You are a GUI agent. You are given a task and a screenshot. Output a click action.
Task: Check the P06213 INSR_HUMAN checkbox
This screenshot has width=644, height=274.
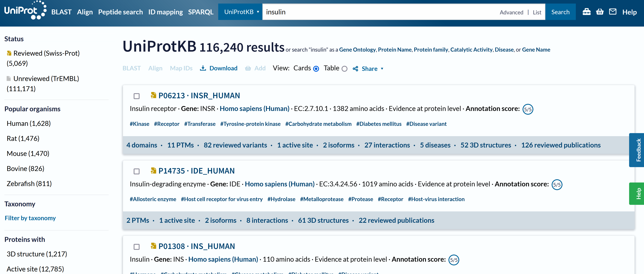[x=137, y=96]
